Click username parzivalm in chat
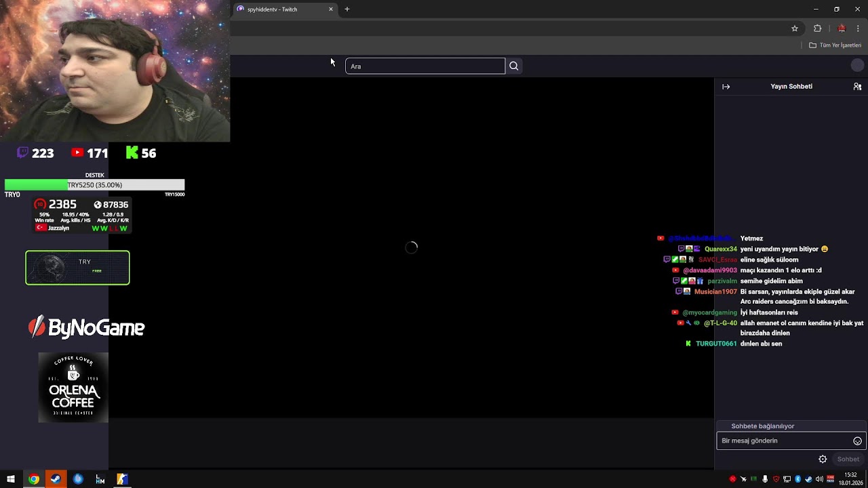Image resolution: width=868 pixels, height=488 pixels. (x=722, y=281)
